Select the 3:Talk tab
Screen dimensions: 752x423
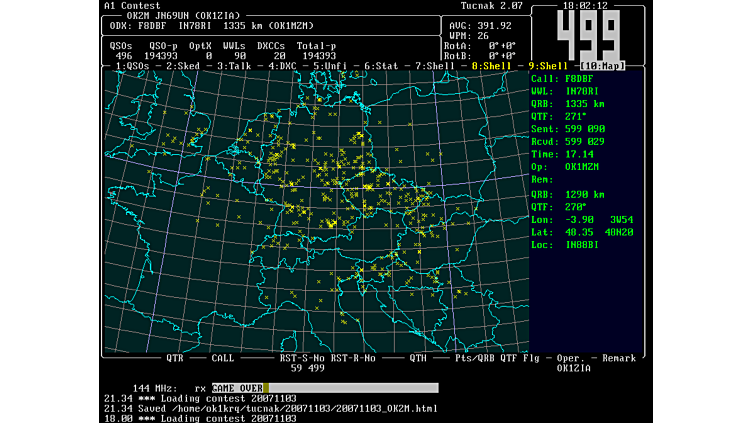click(232, 66)
